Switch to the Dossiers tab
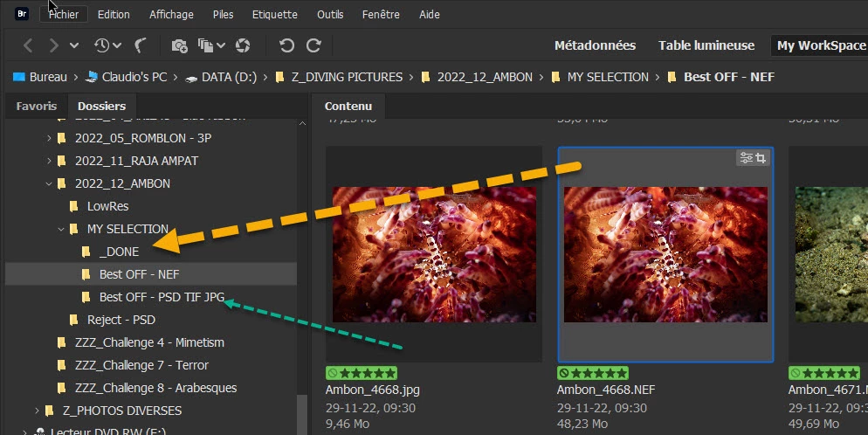This screenshot has width=868, height=435. [x=102, y=106]
